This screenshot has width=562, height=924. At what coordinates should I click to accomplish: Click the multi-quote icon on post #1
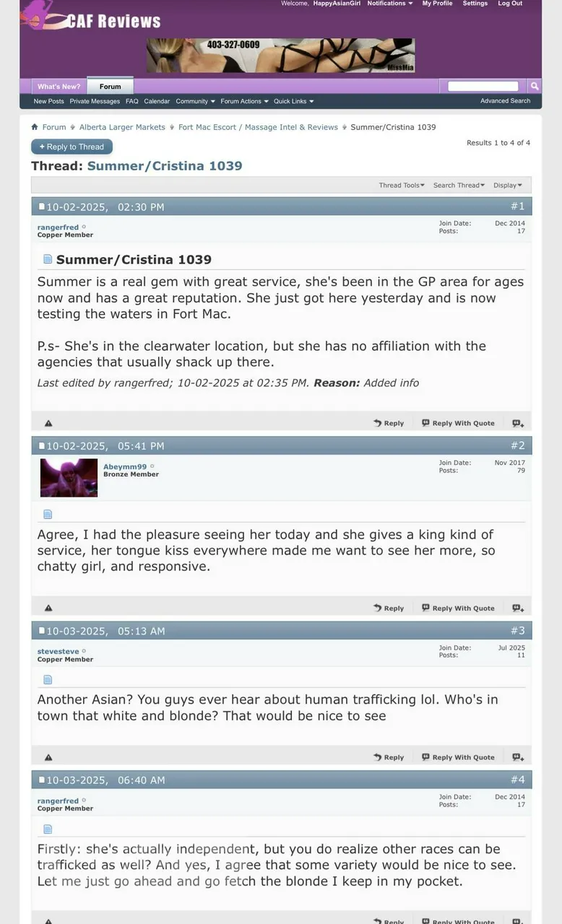pos(518,424)
